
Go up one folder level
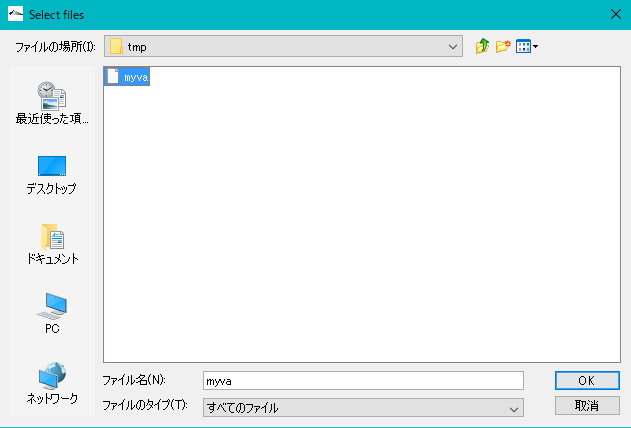click(482, 47)
